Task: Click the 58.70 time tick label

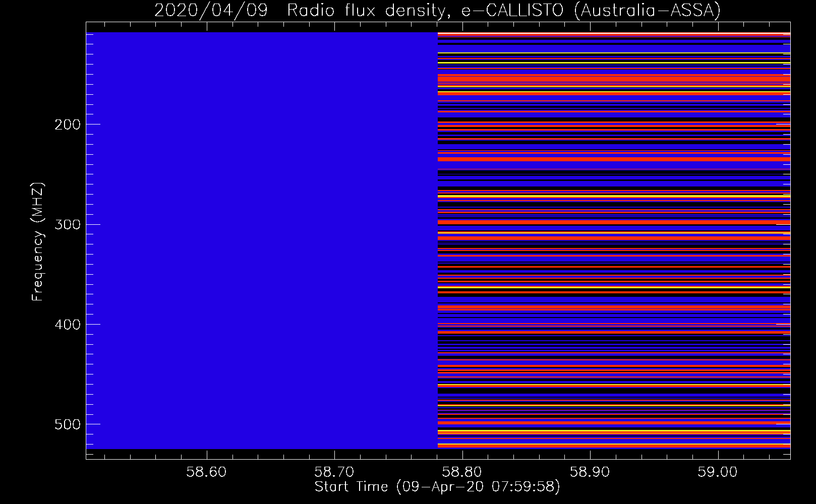Action: [x=334, y=472]
